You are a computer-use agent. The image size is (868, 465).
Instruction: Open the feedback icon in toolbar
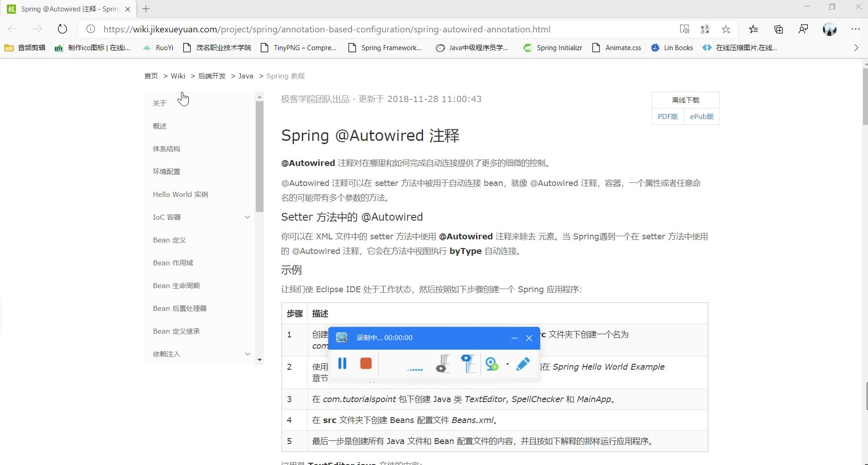803,29
